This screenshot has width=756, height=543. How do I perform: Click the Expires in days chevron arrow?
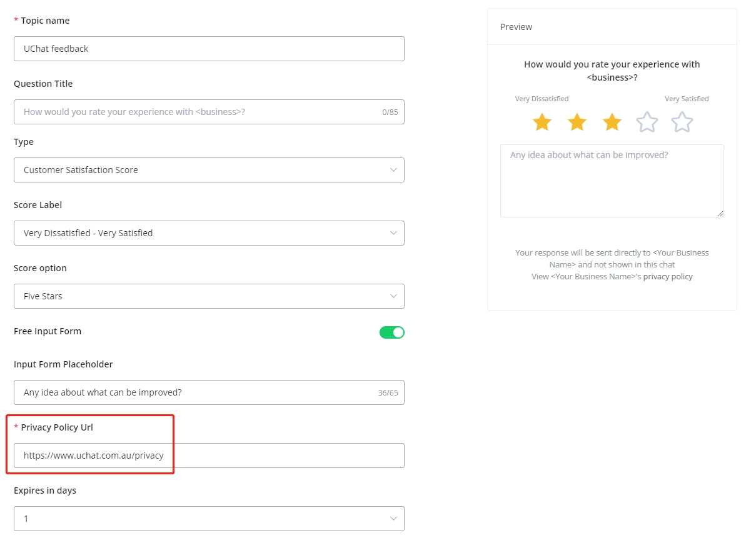393,519
